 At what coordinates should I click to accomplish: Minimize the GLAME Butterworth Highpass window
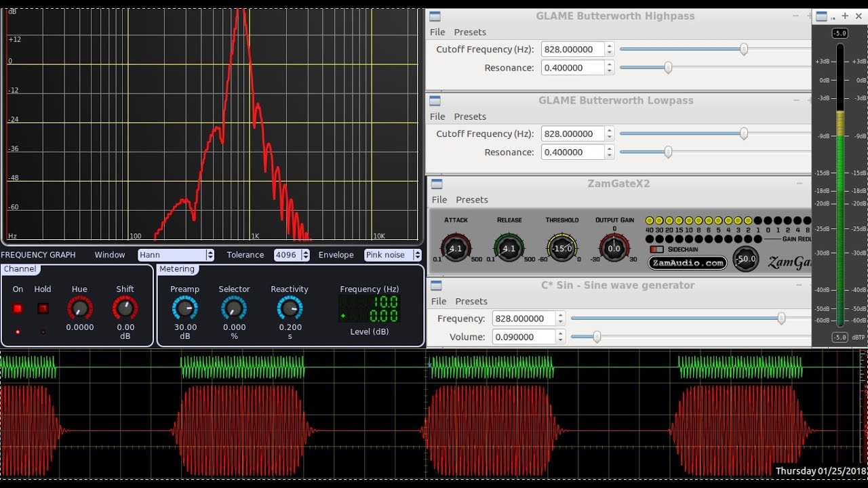click(x=797, y=16)
